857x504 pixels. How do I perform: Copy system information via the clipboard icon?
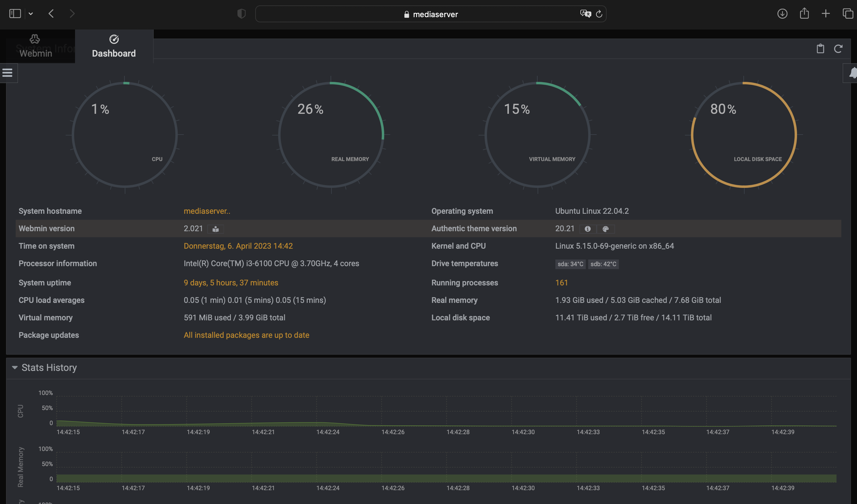(x=820, y=49)
